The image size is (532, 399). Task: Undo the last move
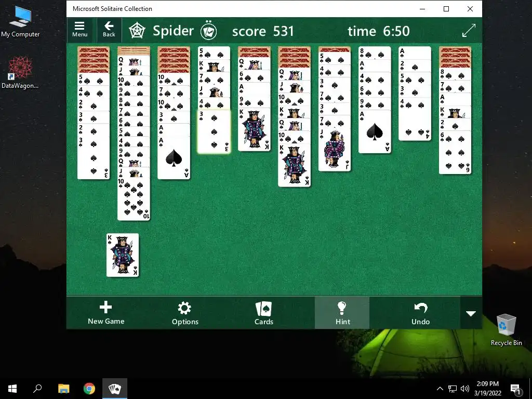point(421,313)
